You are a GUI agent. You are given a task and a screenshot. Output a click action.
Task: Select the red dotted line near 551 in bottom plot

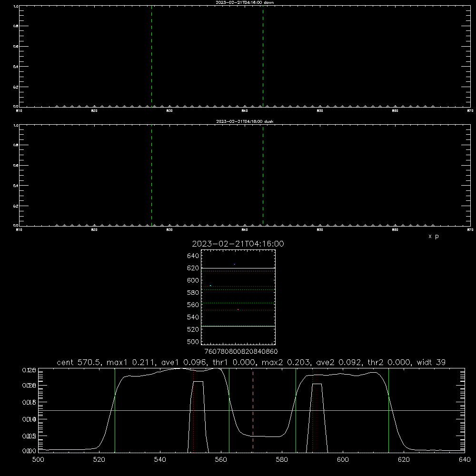[194, 410]
